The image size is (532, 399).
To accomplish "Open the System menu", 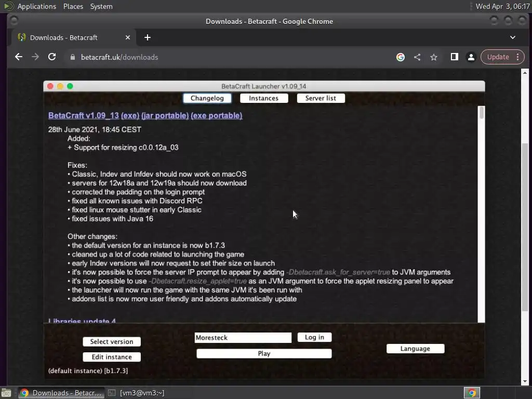I will pyautogui.click(x=101, y=6).
